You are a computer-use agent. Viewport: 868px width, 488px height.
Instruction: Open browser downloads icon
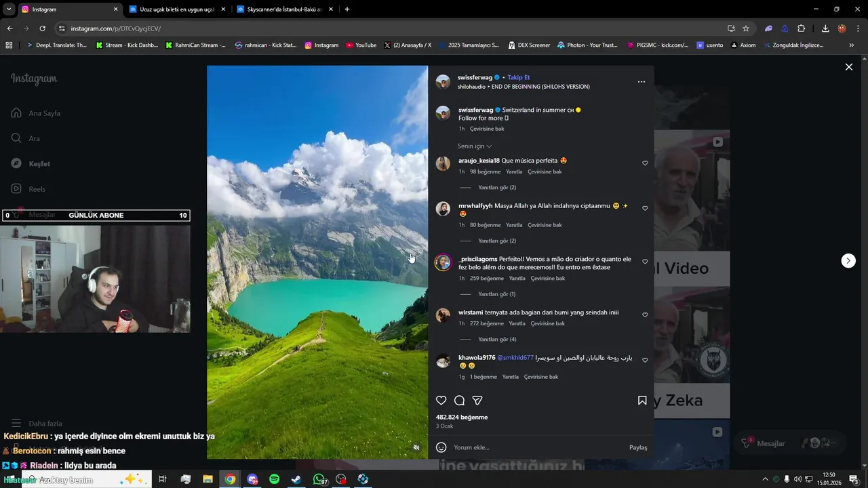(x=825, y=28)
